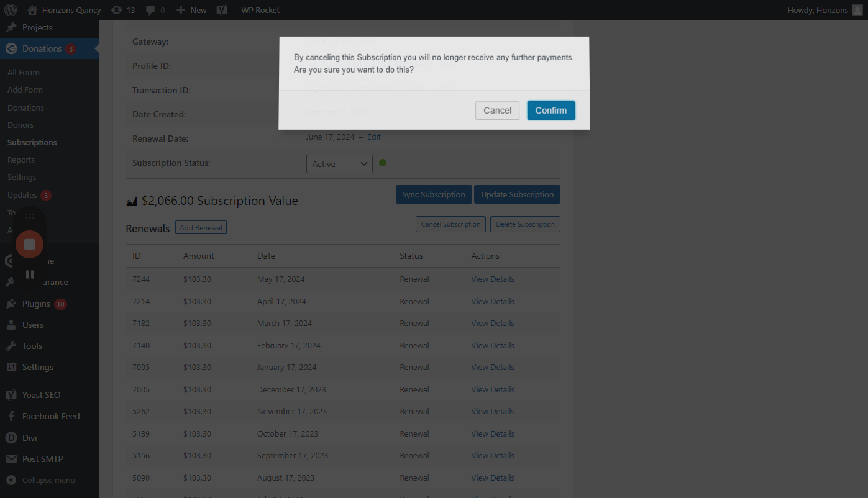
Task: Open Subscriptions submenu item
Action: pos(32,142)
